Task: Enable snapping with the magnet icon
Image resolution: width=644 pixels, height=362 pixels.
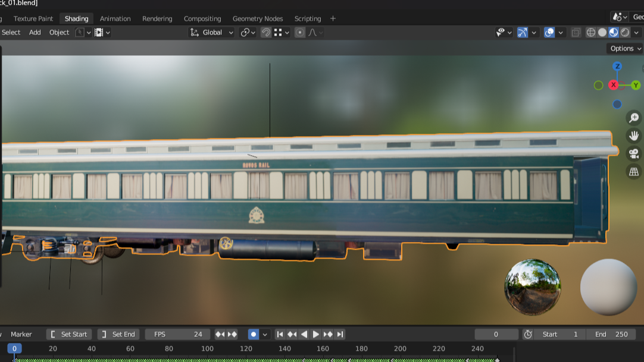Action: pos(266,33)
